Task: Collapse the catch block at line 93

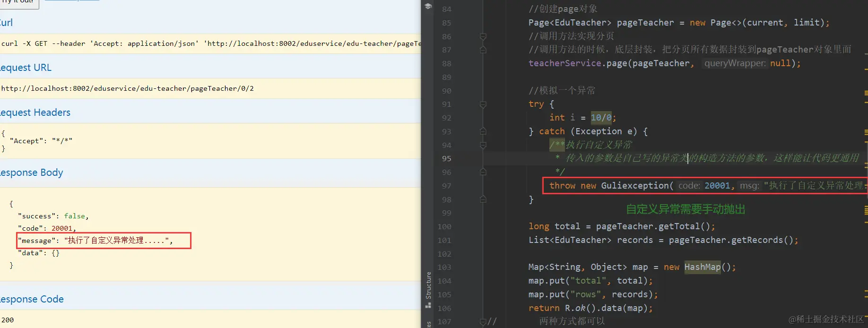Action: click(x=483, y=131)
